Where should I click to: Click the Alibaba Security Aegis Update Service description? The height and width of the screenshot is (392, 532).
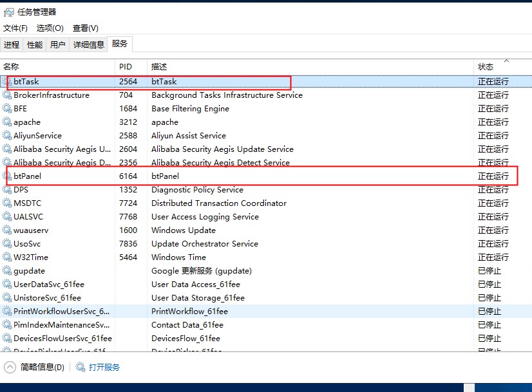223,149
